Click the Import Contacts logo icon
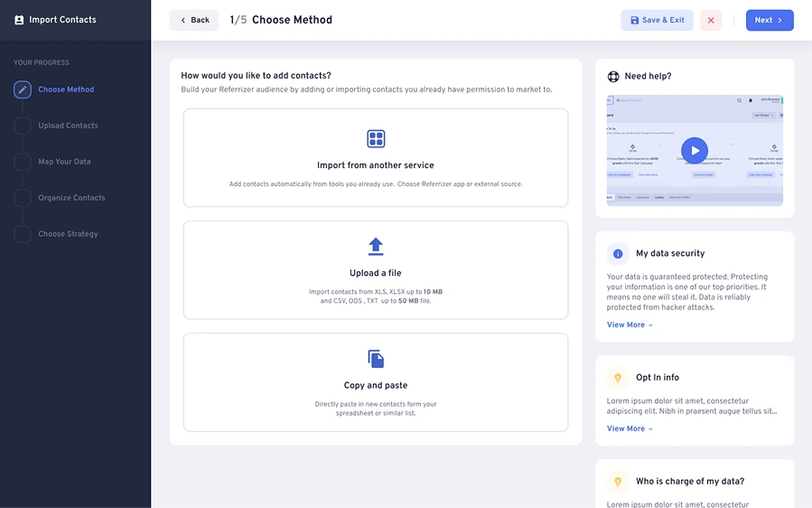The height and width of the screenshot is (508, 812). click(19, 20)
